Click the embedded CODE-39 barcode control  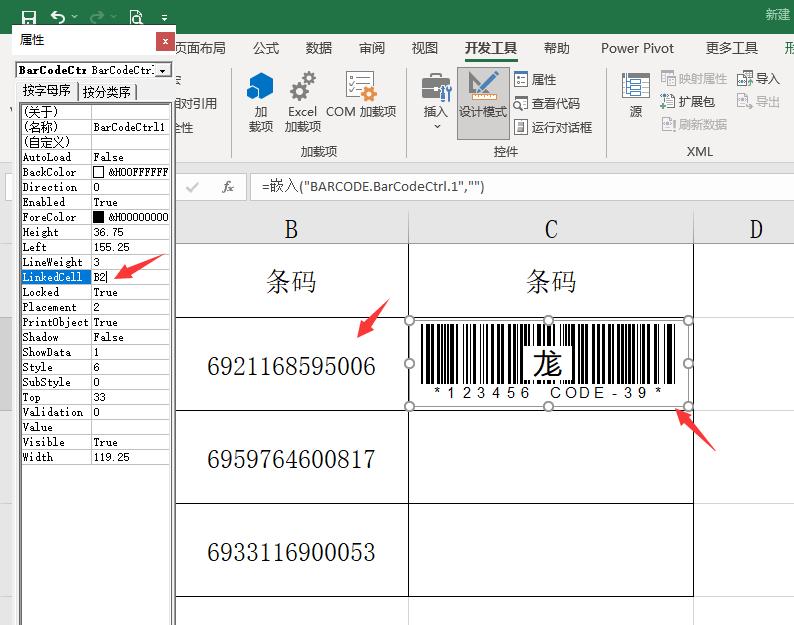548,363
